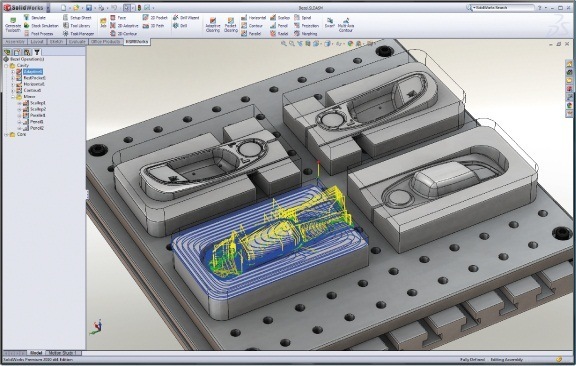Choose the Pocket Clearing strategy

coord(231,25)
